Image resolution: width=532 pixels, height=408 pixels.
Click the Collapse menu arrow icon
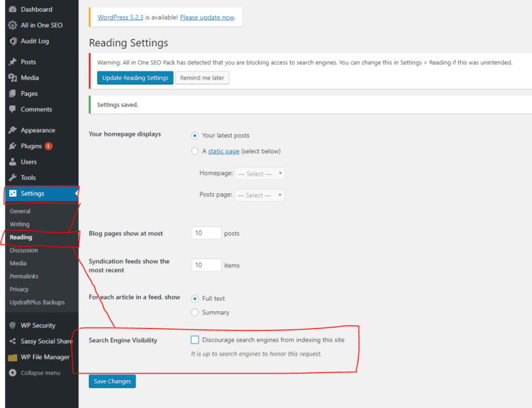pos(13,373)
